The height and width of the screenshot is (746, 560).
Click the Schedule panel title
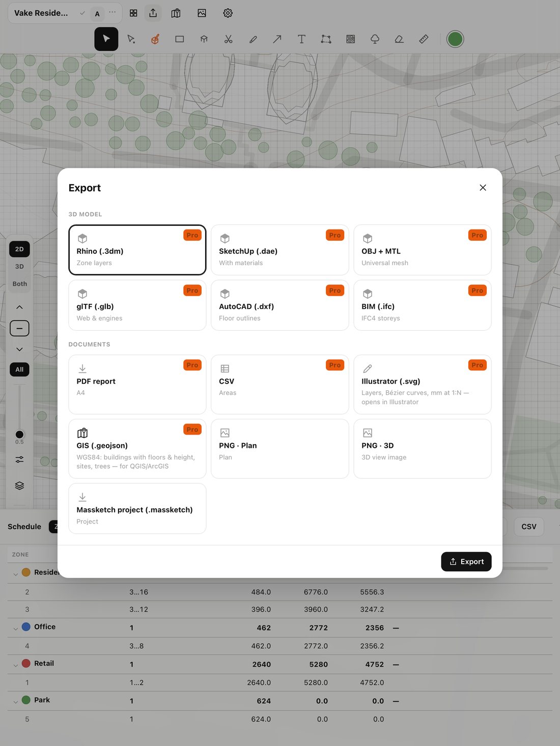pos(24,527)
